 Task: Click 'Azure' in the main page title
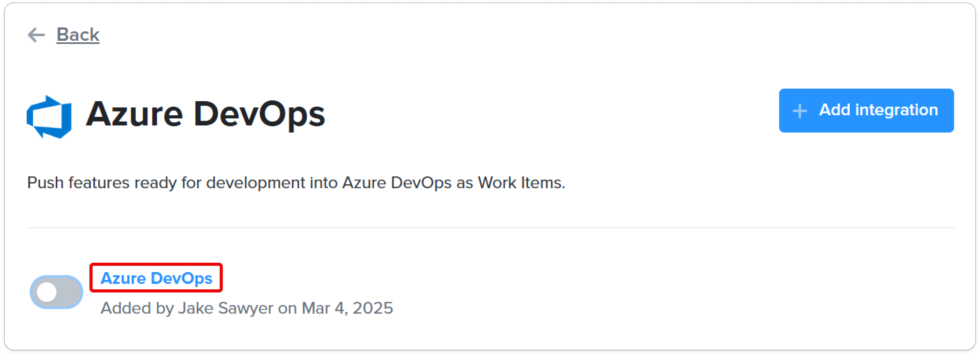[x=135, y=114]
